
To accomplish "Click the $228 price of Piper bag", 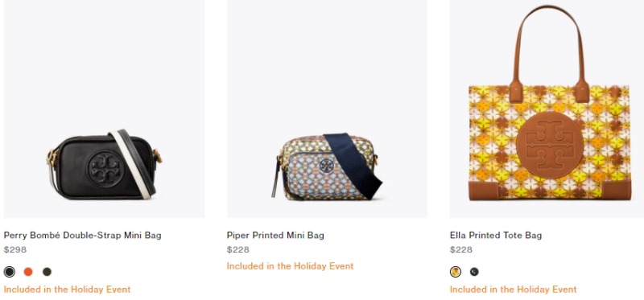I will point(237,249).
